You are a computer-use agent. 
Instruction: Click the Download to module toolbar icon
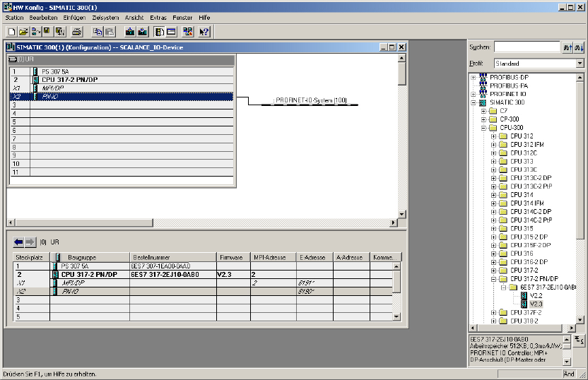point(130,32)
